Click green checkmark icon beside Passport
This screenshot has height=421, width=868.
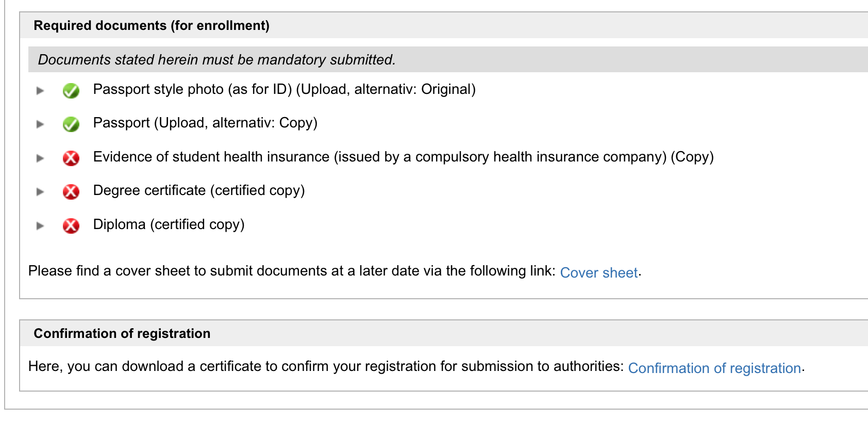click(x=71, y=124)
